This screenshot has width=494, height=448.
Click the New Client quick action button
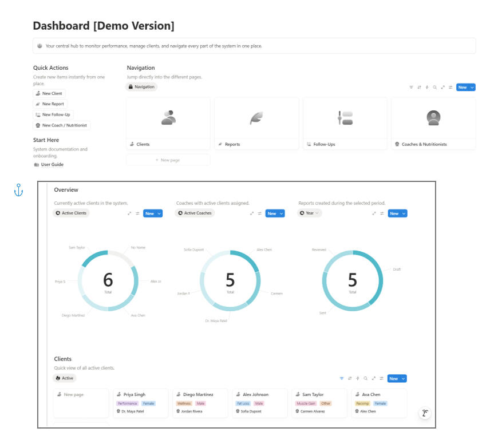pos(49,93)
